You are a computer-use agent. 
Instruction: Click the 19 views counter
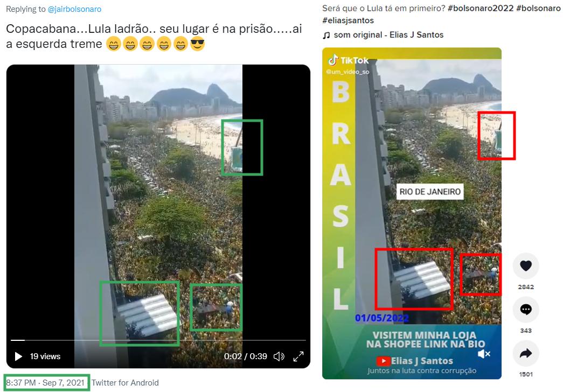pyautogui.click(x=45, y=356)
